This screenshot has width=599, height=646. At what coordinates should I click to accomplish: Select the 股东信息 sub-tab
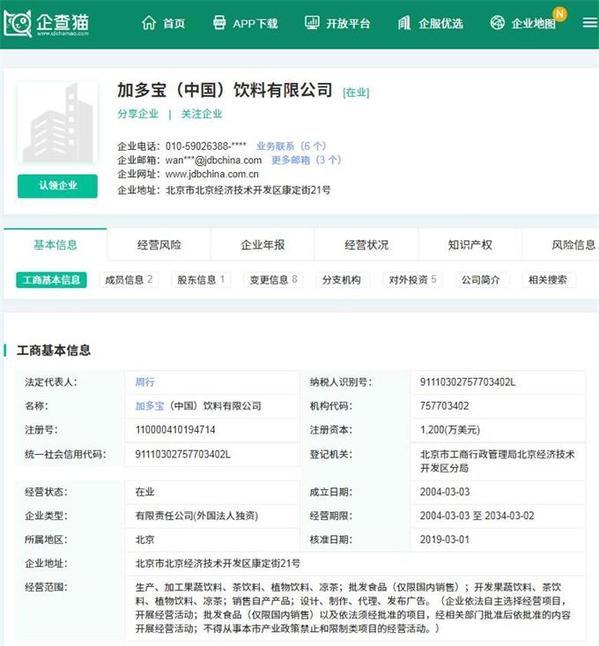click(201, 280)
